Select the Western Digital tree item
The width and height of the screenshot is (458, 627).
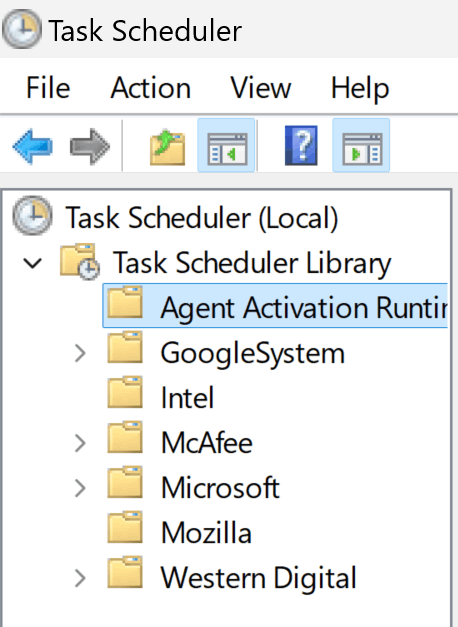(258, 578)
